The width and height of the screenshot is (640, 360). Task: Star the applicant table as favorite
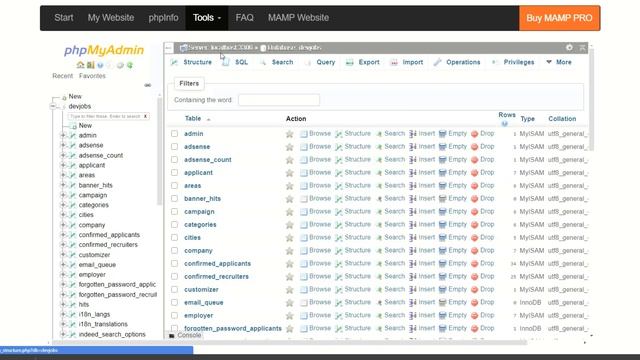(289, 173)
